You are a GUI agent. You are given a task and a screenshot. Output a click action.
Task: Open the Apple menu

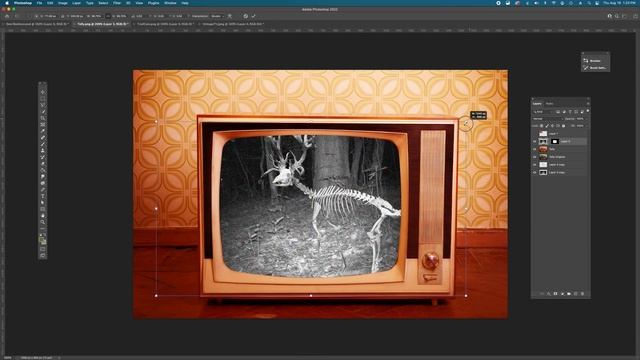click(x=7, y=3)
